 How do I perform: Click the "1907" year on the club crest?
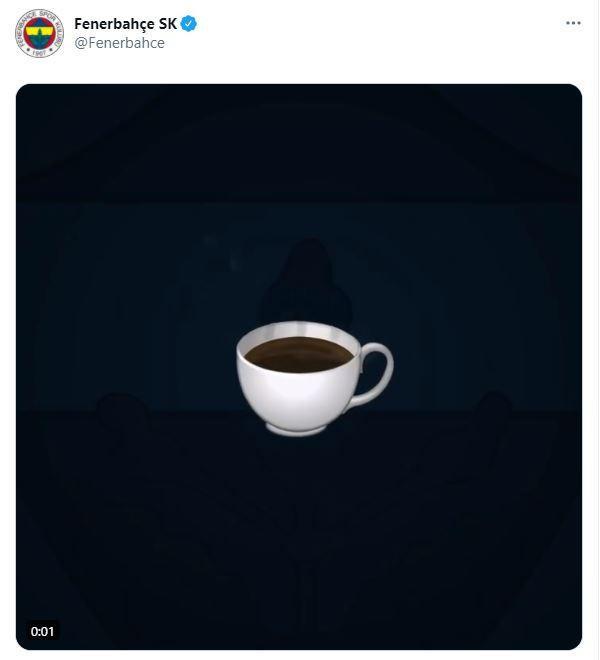39,53
